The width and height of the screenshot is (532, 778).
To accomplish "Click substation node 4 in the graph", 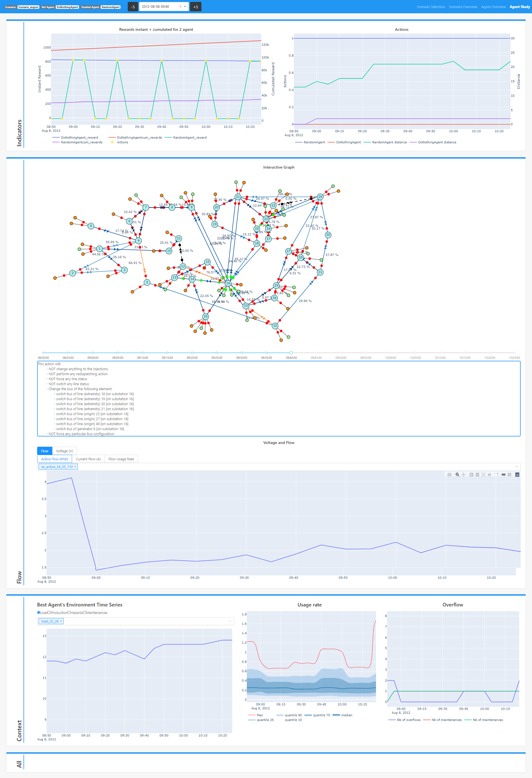I will click(x=139, y=240).
